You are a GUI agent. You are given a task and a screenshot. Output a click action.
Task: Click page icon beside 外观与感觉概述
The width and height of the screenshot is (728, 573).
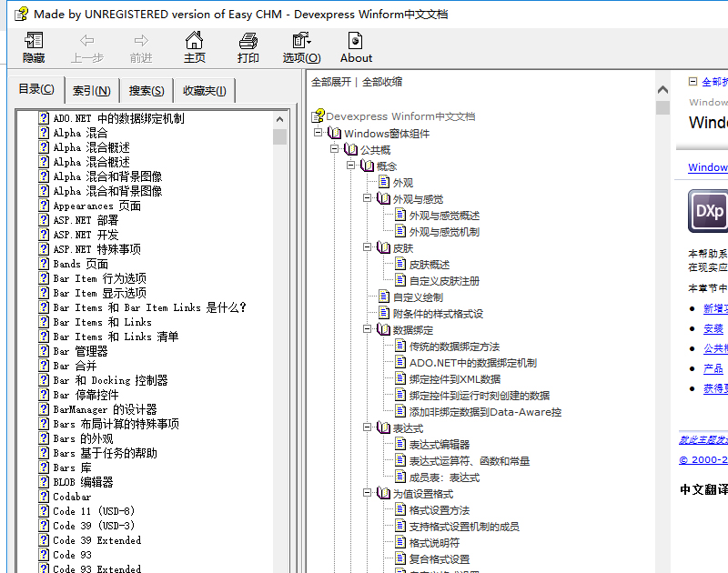point(400,215)
